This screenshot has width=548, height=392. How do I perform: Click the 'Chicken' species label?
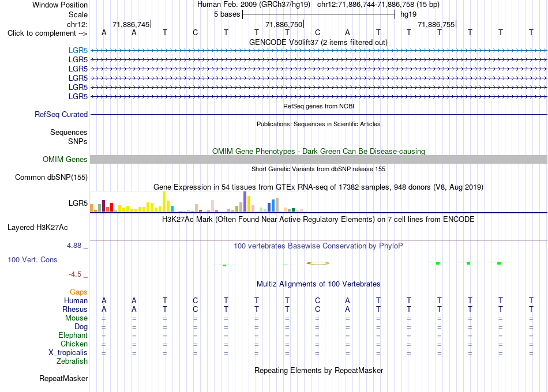click(74, 344)
